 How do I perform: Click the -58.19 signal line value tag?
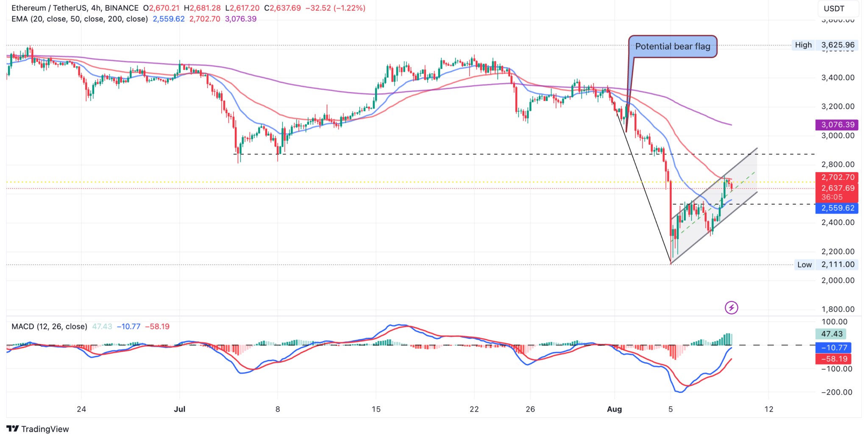[833, 359]
